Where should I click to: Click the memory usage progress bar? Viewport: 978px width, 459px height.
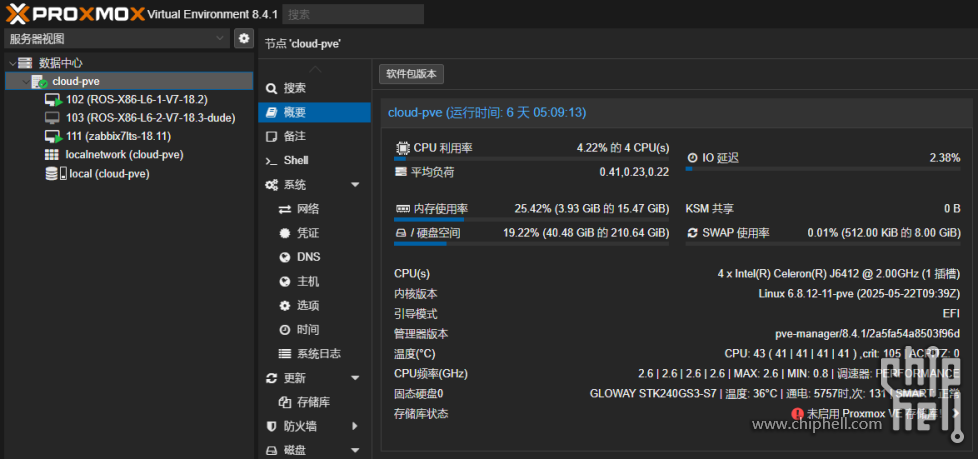[x=531, y=220]
